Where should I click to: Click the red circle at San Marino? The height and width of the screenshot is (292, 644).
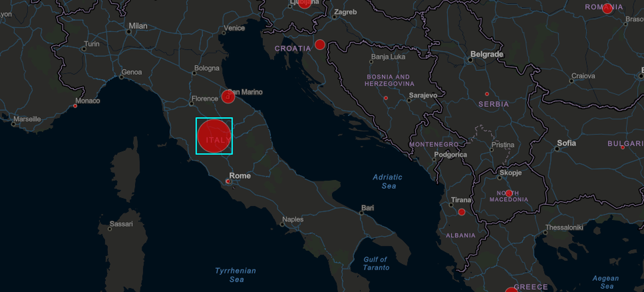[228, 97]
